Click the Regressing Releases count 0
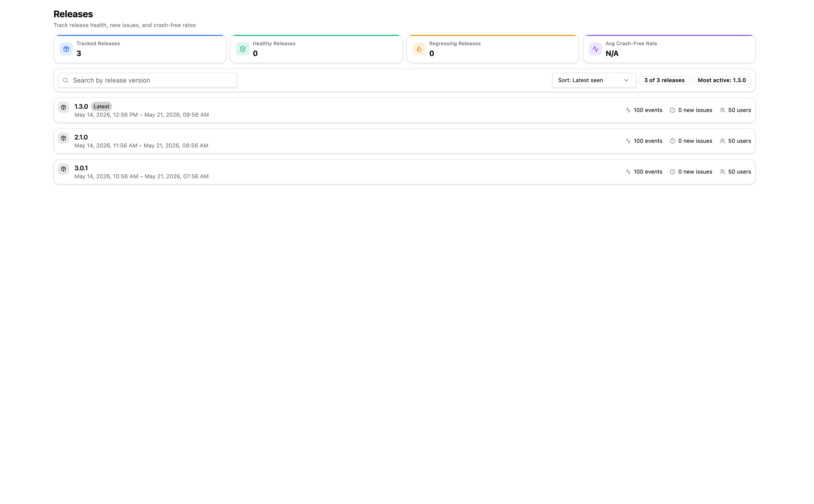This screenshot has width=814, height=504. tap(431, 53)
